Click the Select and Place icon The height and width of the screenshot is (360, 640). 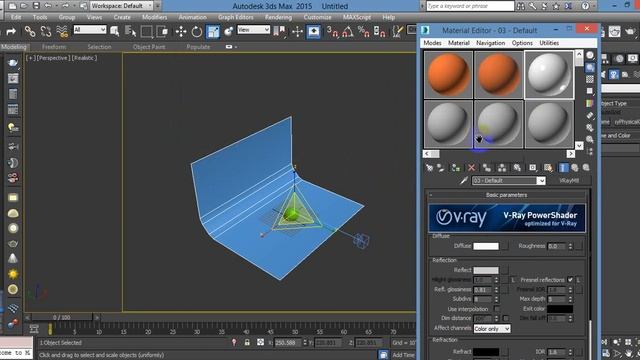(x=229, y=31)
